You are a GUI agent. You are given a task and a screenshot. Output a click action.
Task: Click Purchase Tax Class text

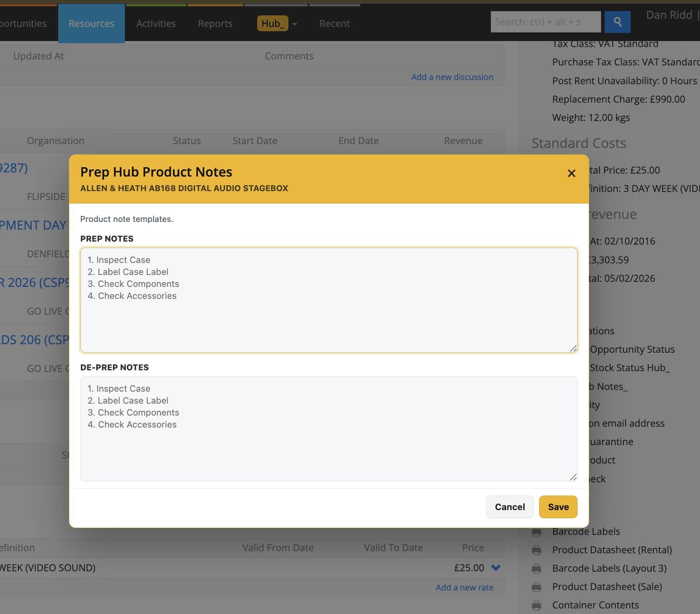626,62
